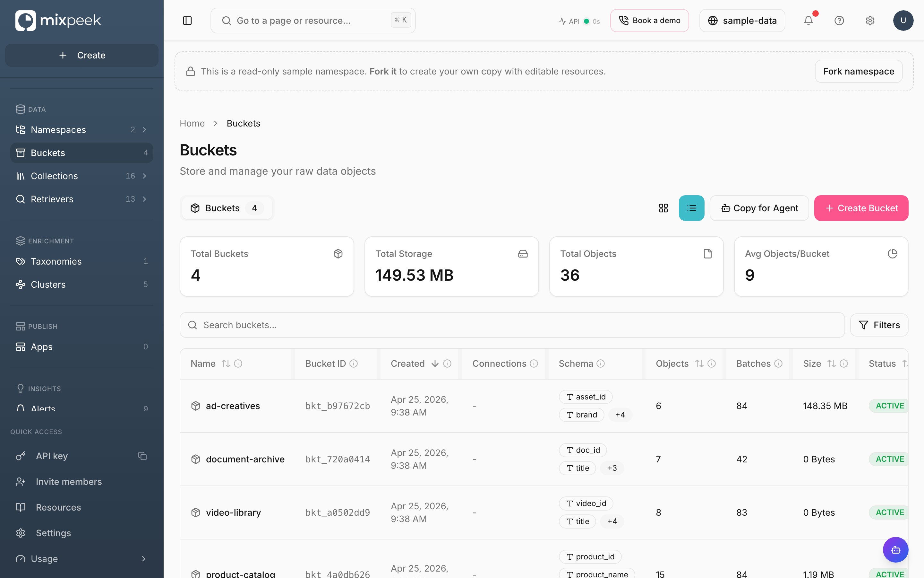Screen dimensions: 924x578
Task: Sort table by Objects count
Action: [699, 363]
